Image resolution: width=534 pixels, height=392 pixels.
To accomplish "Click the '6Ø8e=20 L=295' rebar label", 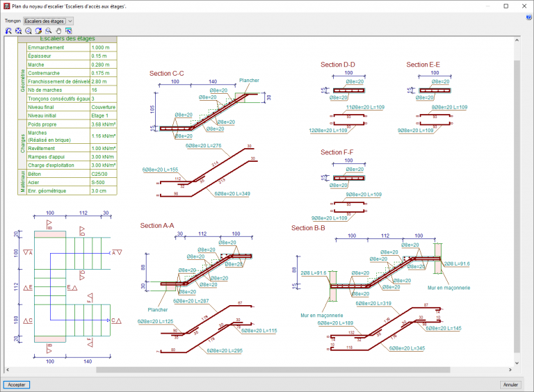I will (225, 350).
